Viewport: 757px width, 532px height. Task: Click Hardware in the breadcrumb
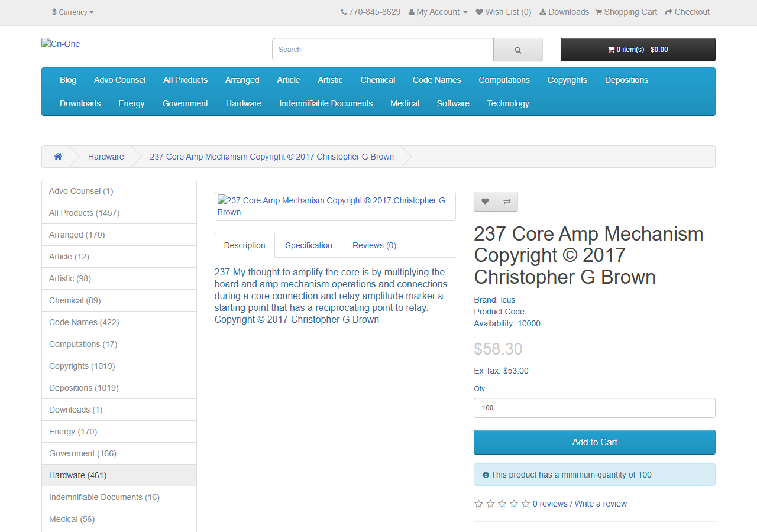(106, 157)
